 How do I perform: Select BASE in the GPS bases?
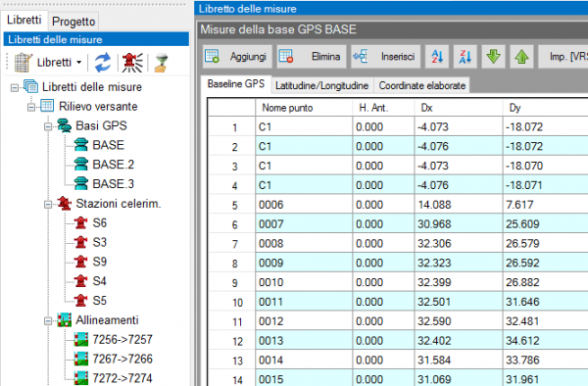point(109,145)
